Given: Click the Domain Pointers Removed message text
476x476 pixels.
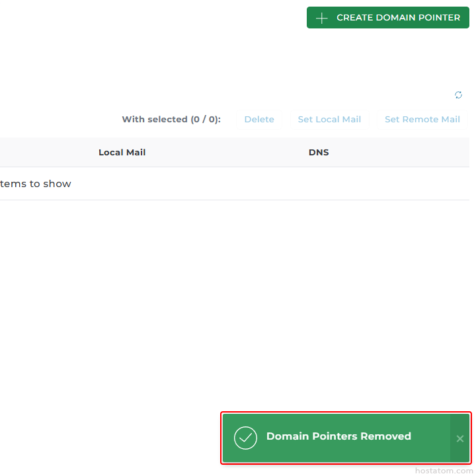Looking at the screenshot, I should click(x=338, y=436).
